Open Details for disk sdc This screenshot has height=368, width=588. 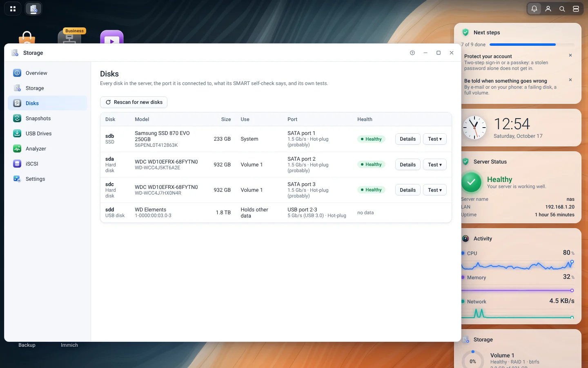point(408,190)
